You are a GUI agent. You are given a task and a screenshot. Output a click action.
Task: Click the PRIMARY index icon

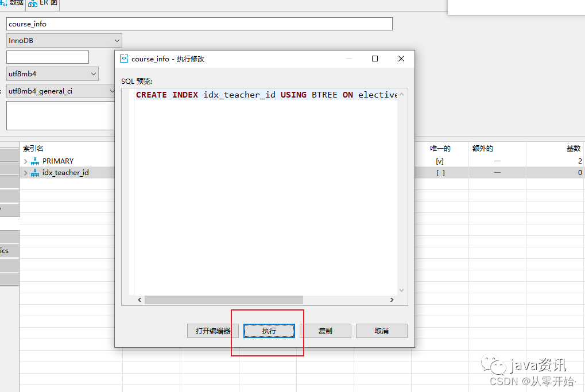(x=35, y=161)
